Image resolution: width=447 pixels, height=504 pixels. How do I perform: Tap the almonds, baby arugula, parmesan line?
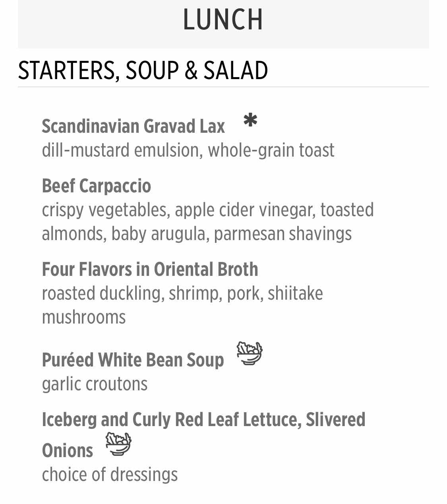(x=197, y=234)
